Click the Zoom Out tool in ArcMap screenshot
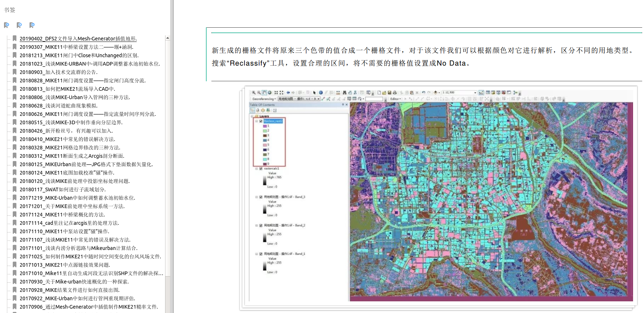 click(x=259, y=93)
